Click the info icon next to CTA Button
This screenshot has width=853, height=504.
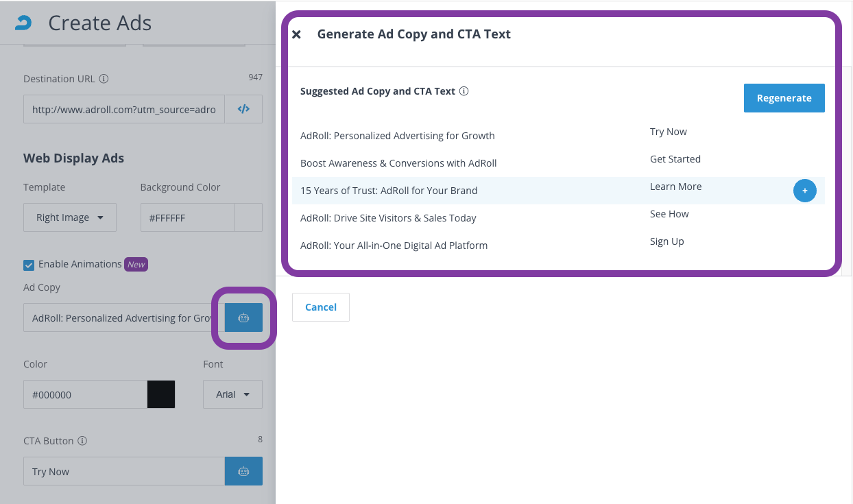pos(82,441)
